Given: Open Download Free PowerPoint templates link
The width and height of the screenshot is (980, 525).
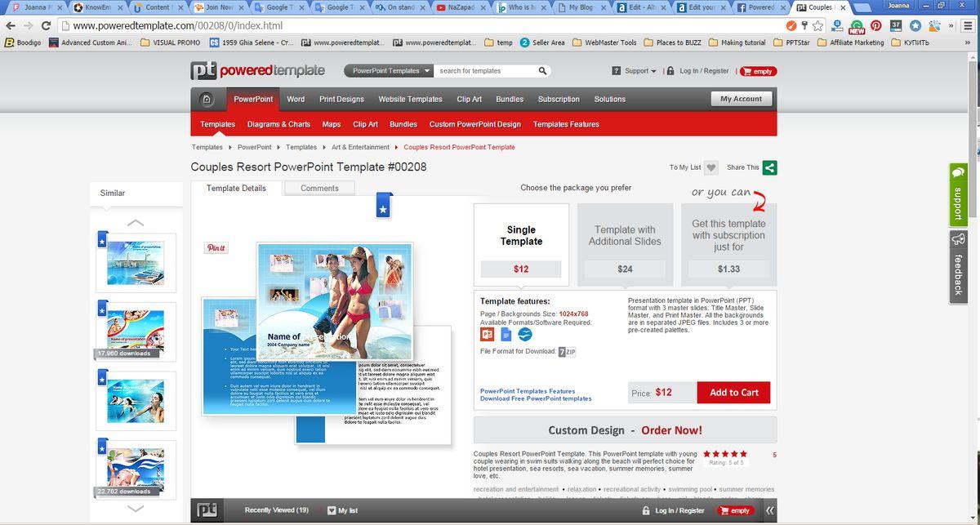Looking at the screenshot, I should point(536,398).
